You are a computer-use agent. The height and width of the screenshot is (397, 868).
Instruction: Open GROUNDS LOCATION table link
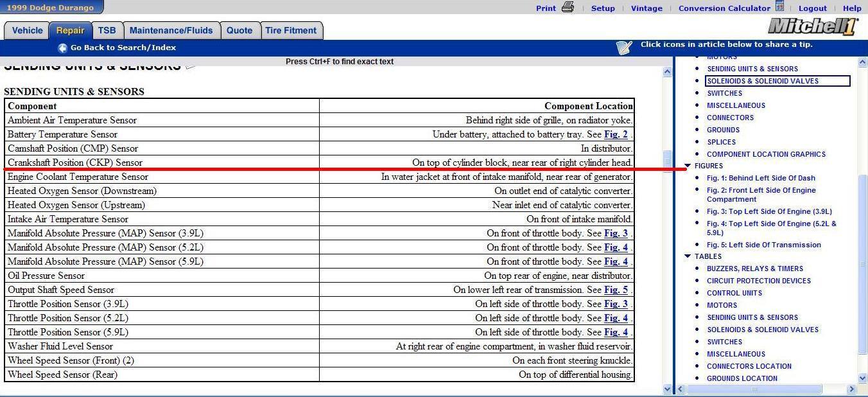click(742, 378)
